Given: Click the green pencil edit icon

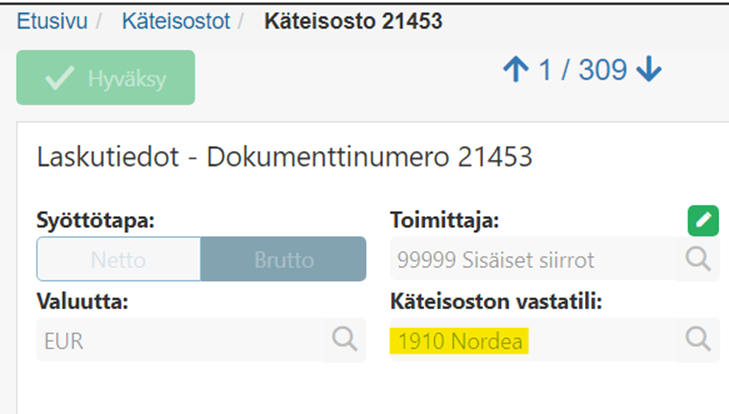Looking at the screenshot, I should 703,220.
